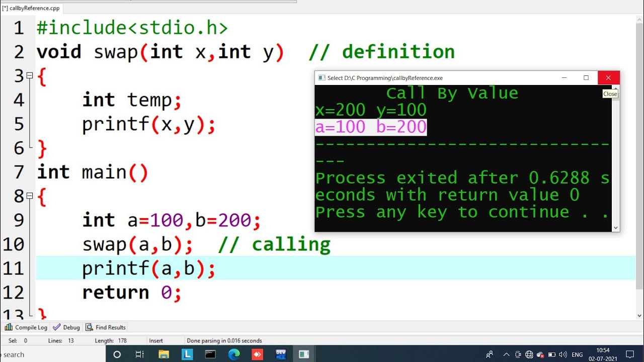Click the int main() line
Image resolution: width=644 pixels, height=362 pixels.
[x=93, y=172]
